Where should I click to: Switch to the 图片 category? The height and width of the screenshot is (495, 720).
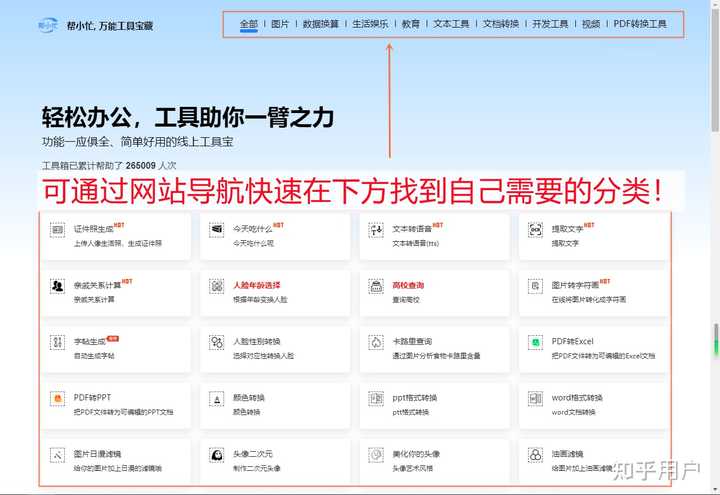[280, 24]
